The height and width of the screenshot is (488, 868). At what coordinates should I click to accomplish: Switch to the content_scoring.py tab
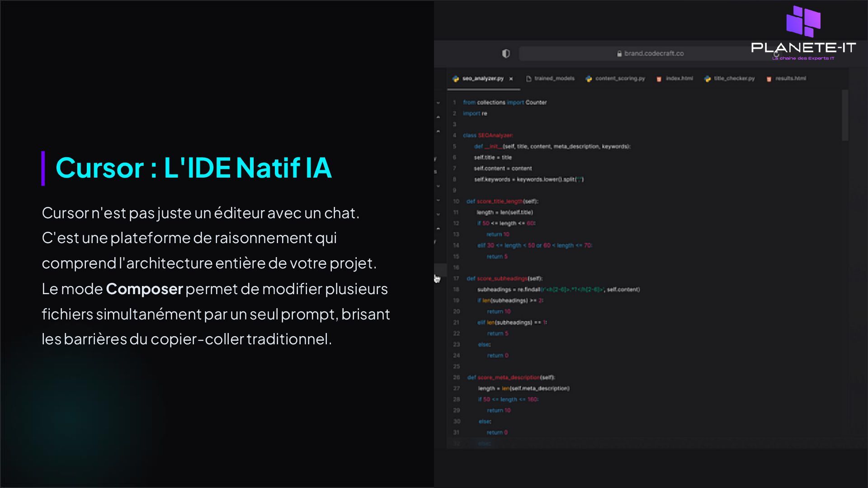(619, 79)
